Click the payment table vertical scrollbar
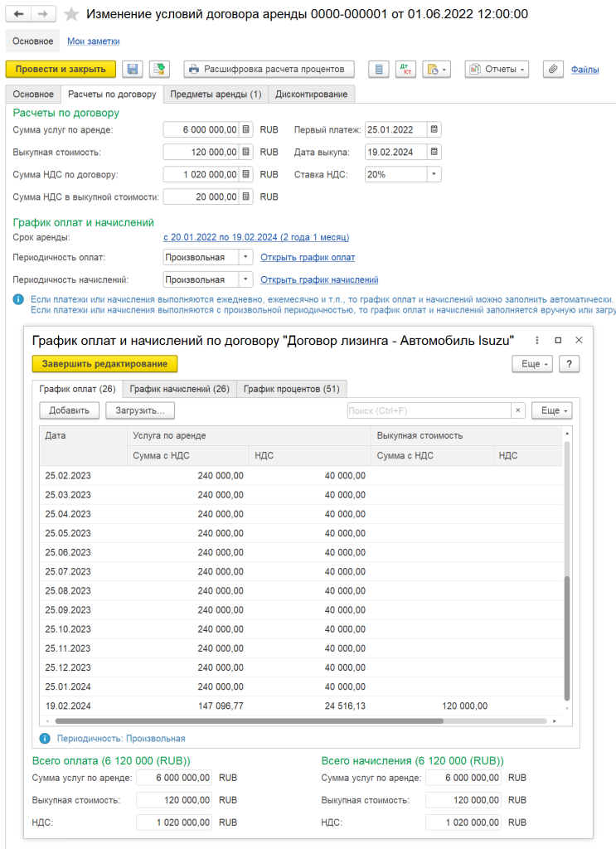 coord(567,638)
